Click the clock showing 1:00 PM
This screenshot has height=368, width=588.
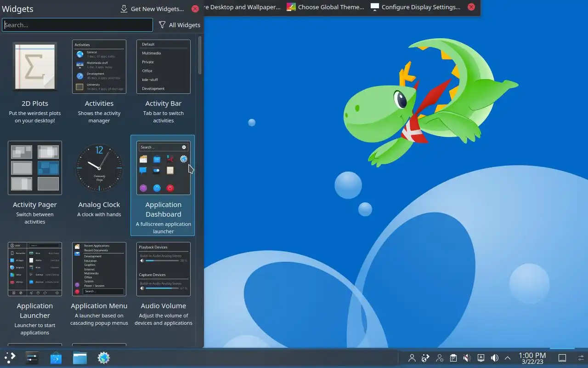coord(532,358)
